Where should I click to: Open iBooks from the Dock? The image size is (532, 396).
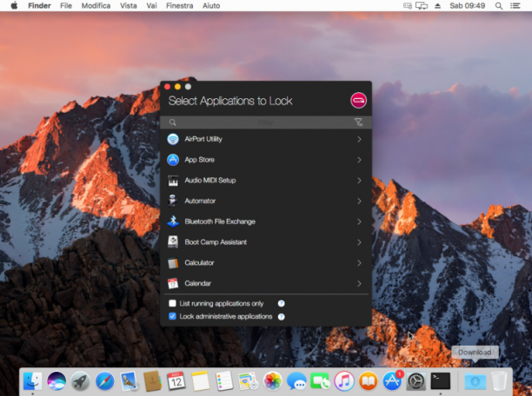coord(368,380)
